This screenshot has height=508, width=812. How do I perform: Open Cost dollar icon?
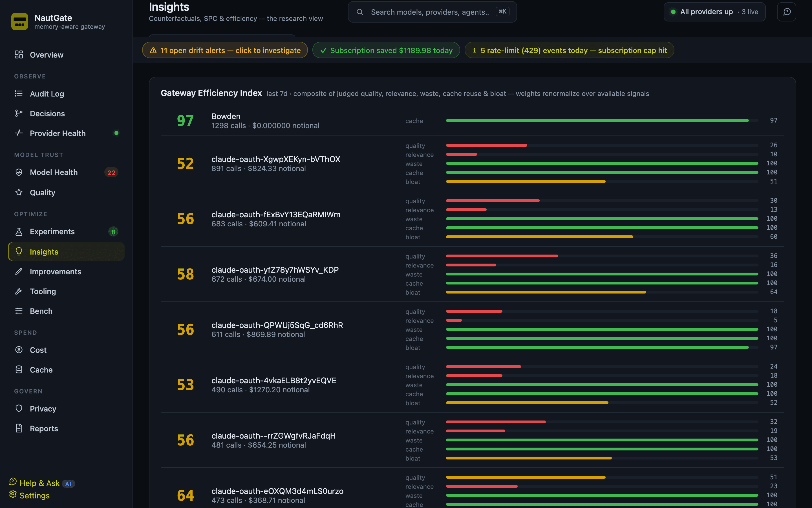click(x=19, y=350)
